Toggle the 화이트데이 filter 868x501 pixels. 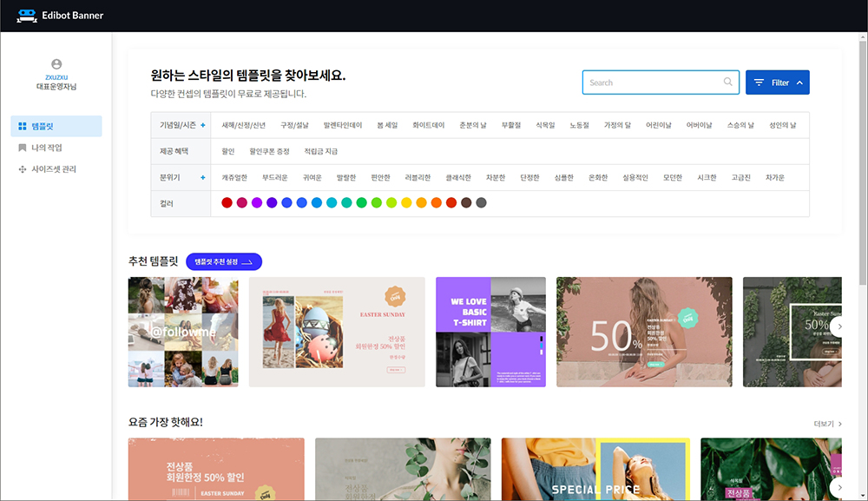point(429,125)
